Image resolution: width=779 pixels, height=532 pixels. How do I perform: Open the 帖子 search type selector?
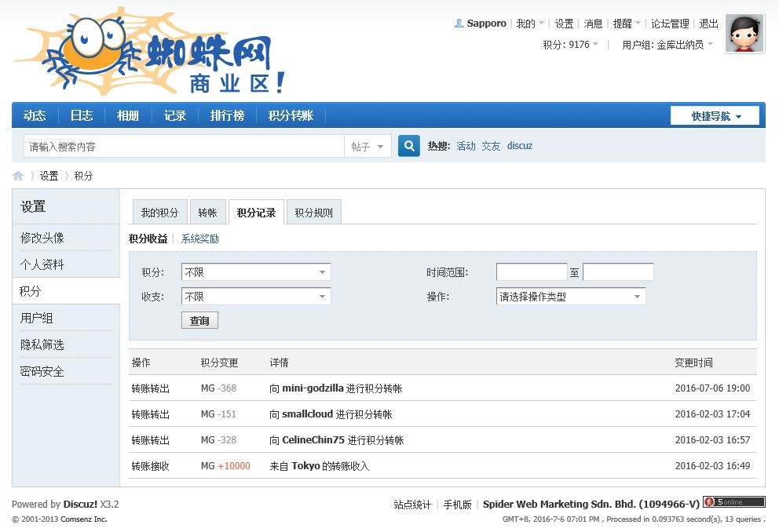(x=368, y=147)
